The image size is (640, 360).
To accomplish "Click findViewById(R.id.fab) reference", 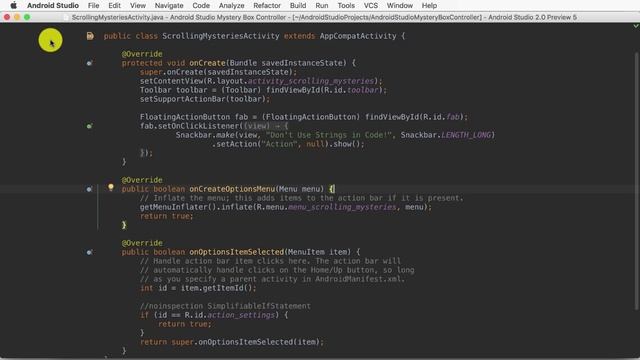I will click(414, 117).
